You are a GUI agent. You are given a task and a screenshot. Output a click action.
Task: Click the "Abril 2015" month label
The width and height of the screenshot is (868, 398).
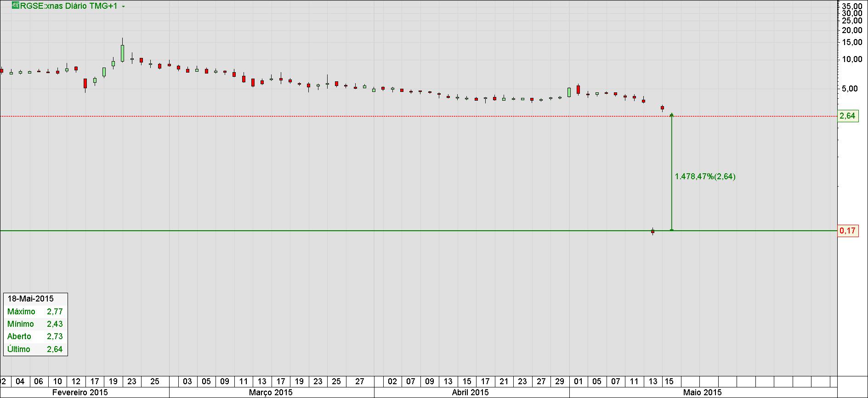(471, 392)
